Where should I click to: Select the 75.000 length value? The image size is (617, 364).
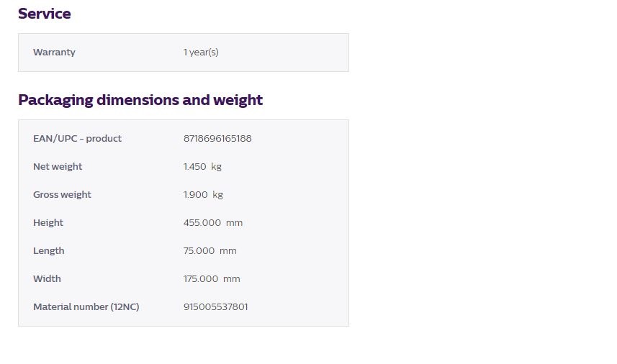199,250
